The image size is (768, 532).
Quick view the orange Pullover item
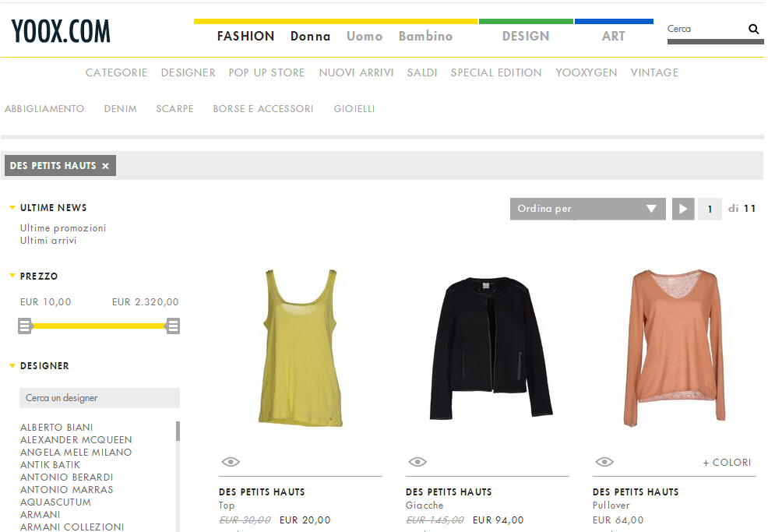pyautogui.click(x=604, y=462)
